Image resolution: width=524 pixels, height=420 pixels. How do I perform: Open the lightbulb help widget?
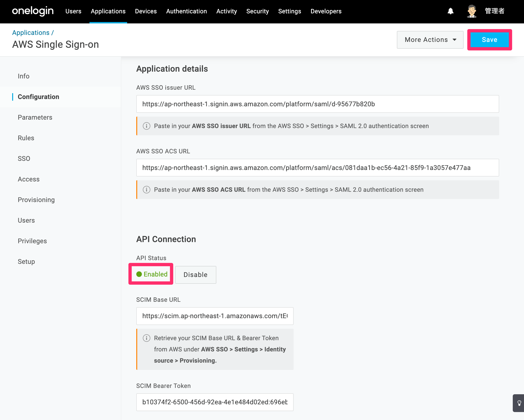(519, 403)
